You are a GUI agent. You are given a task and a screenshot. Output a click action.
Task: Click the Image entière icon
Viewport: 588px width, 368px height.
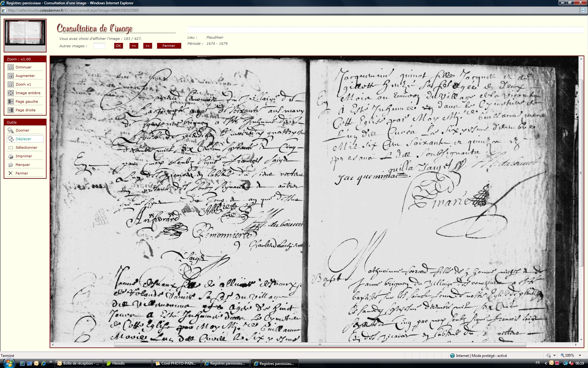point(11,93)
